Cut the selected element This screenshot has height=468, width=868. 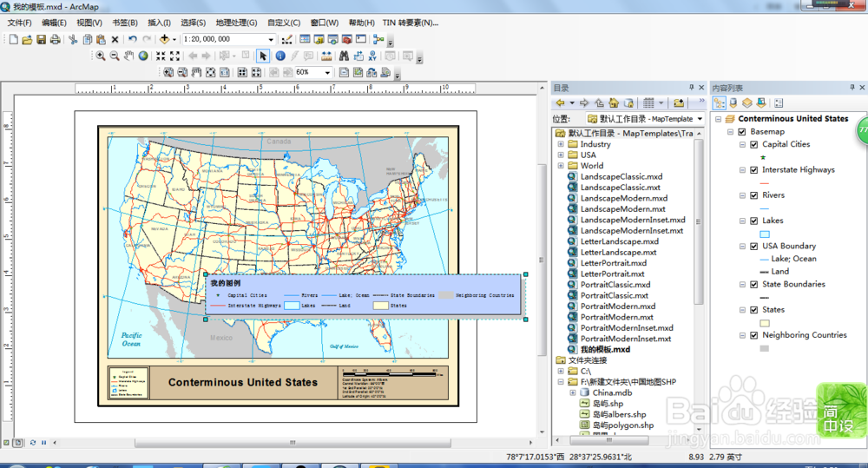pyautogui.click(x=73, y=39)
